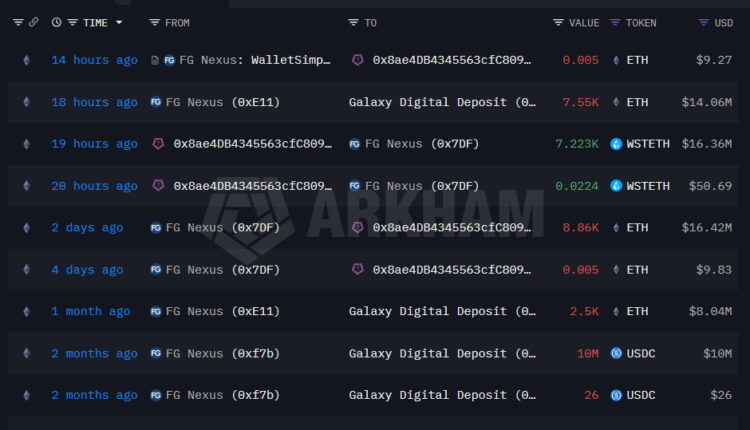
Task: Open the TO column filter
Action: point(353,22)
